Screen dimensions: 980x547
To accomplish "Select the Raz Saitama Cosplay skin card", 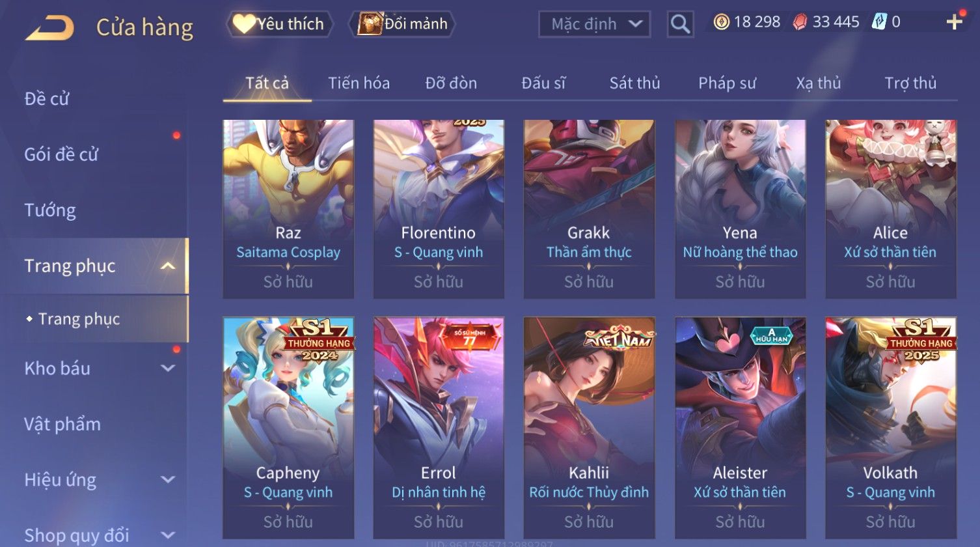I will [x=288, y=209].
